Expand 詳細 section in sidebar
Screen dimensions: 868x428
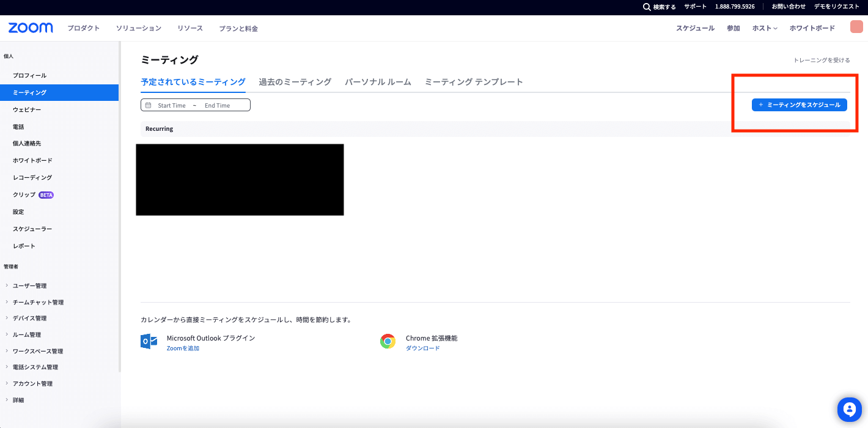18,400
